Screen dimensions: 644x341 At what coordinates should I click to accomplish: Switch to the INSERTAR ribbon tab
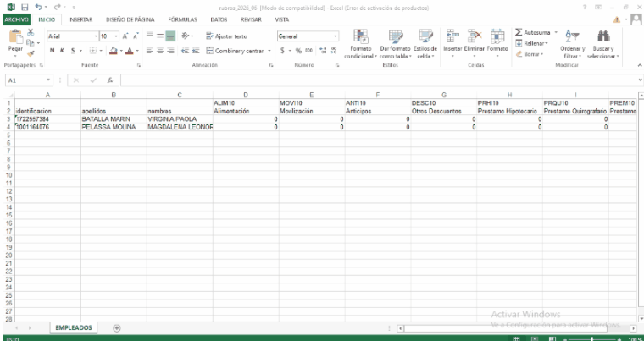[80, 19]
